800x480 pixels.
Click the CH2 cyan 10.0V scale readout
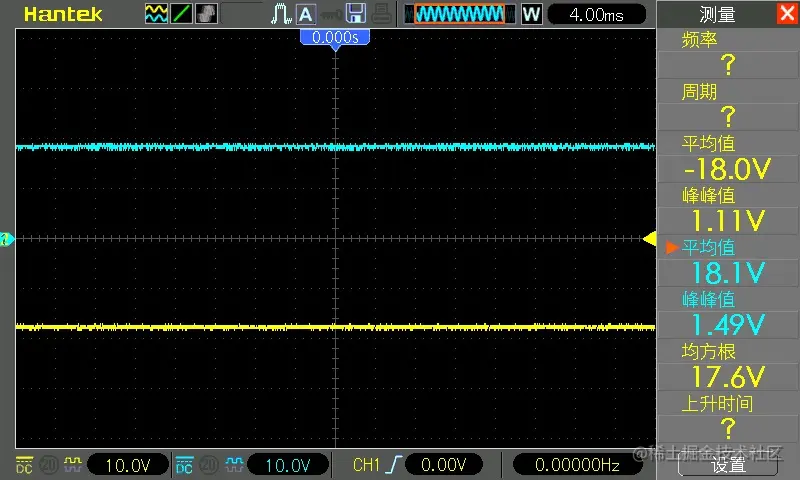(x=288, y=465)
